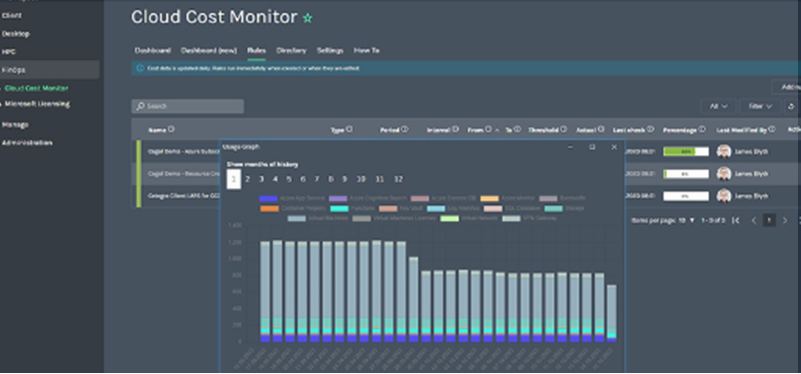Viewport: 801px width, 374px height.
Task: Open Client in the sidebar
Action: click(11, 15)
